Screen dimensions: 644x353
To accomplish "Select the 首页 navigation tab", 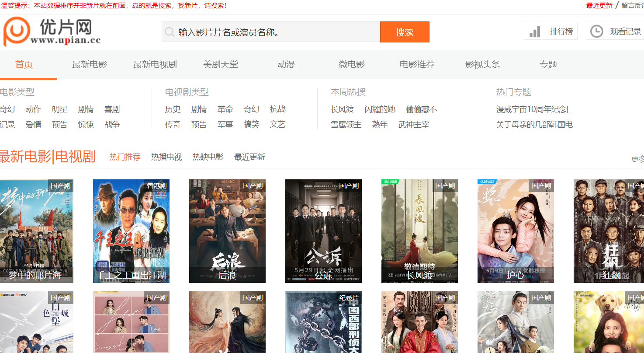I will 24,64.
